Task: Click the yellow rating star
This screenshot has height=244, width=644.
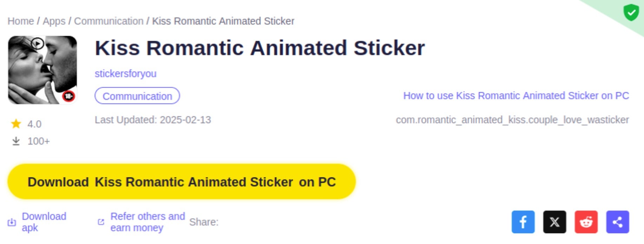Action: click(x=16, y=124)
